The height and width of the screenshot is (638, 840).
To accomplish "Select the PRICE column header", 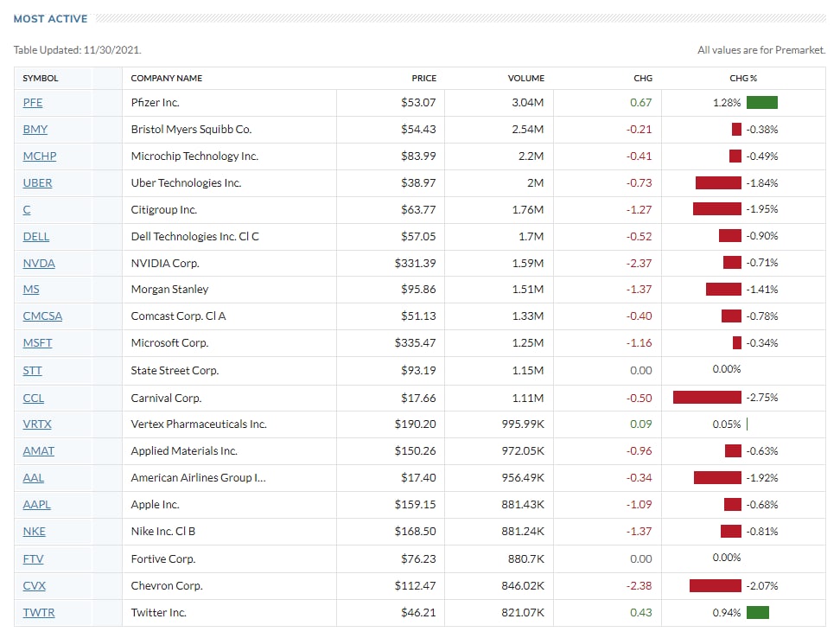I will 423,78.
